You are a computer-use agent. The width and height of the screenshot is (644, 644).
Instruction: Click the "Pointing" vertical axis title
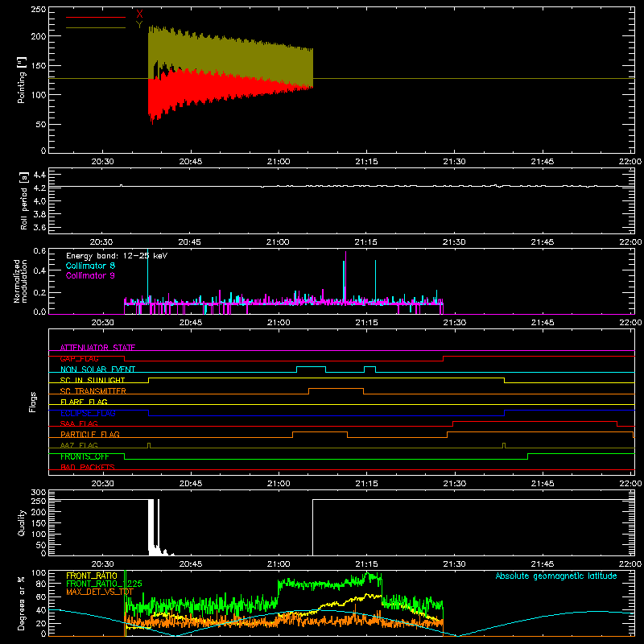tap(22, 80)
